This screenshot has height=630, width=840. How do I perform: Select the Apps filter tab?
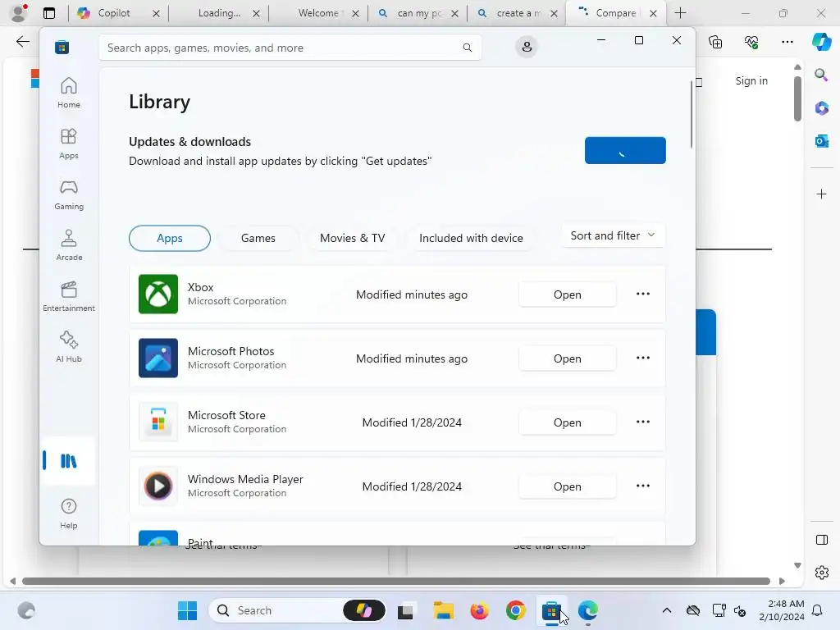point(170,238)
